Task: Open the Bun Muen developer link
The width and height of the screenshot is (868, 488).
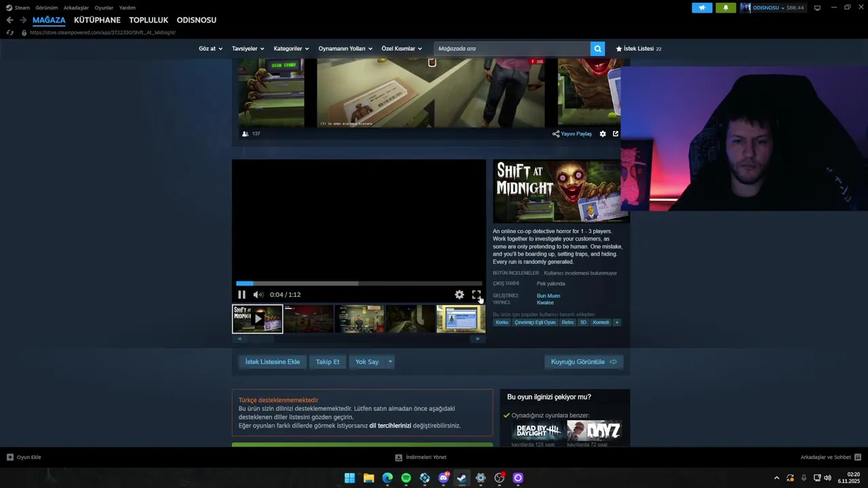Action: tap(549, 296)
